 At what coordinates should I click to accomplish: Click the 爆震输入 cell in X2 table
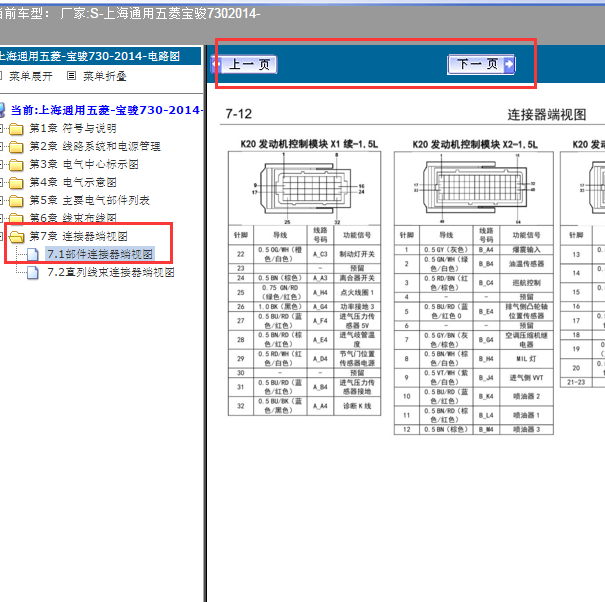[x=526, y=250]
